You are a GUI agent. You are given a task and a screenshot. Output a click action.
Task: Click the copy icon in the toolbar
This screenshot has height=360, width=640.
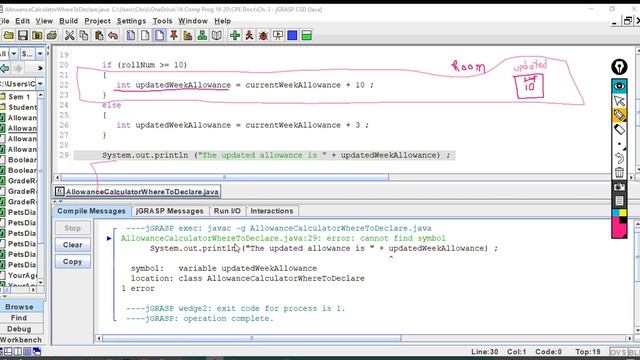(x=84, y=36)
